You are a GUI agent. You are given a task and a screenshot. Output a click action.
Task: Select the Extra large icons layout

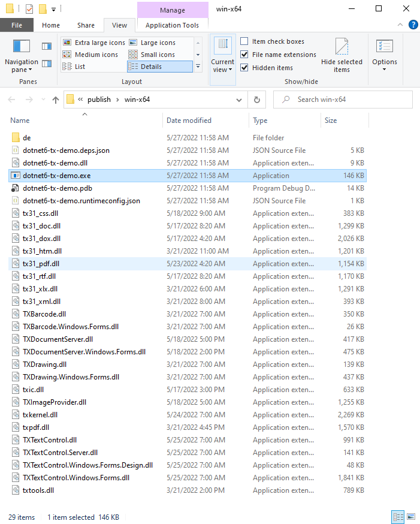(94, 43)
